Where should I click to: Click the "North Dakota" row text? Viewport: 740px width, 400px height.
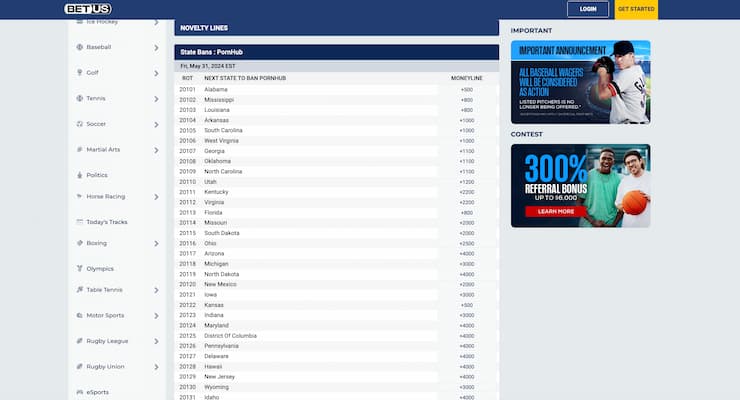point(221,274)
